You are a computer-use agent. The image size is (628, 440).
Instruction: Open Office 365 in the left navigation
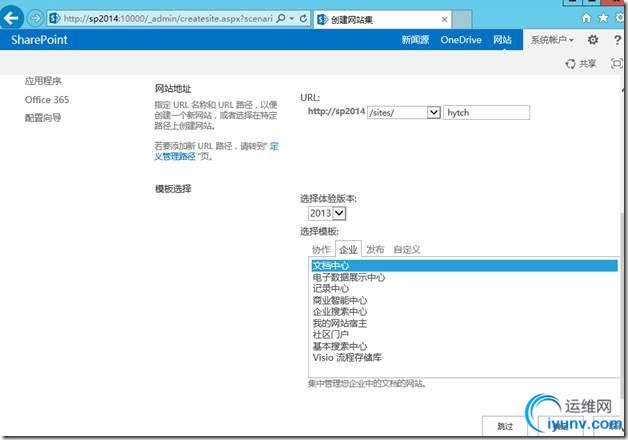tap(47, 99)
